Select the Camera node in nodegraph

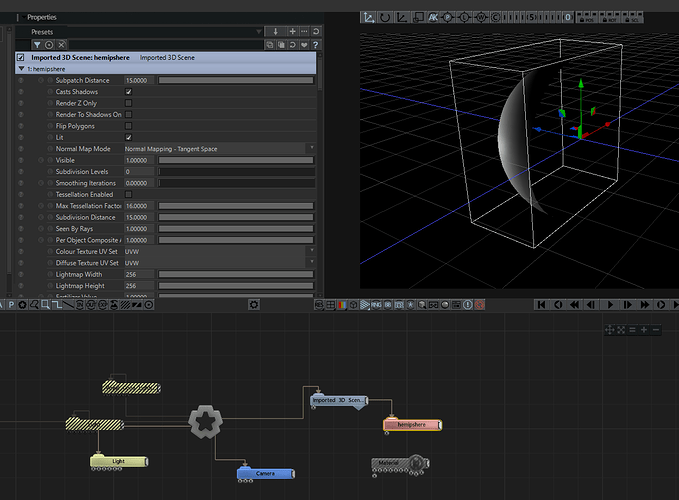266,474
